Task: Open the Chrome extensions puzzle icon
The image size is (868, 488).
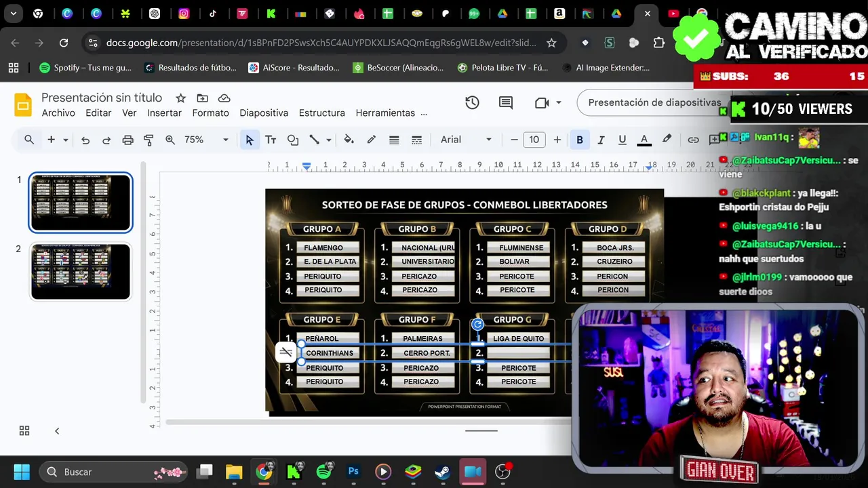Action: [x=658, y=43]
